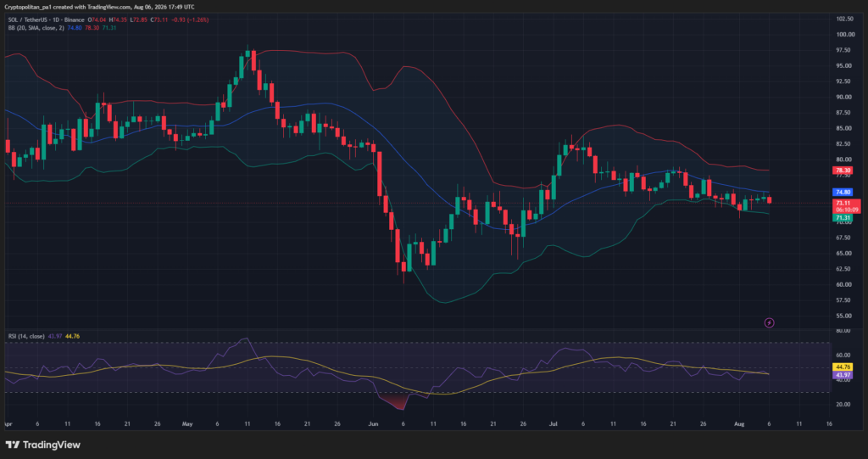
Task: Click the Aug label on time axis
Action: pos(739,424)
